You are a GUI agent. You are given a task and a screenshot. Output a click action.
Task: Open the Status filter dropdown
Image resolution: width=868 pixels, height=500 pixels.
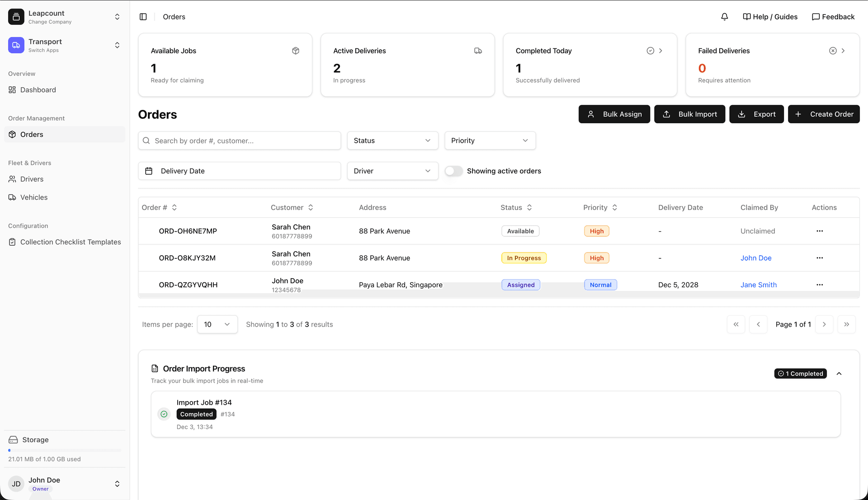392,140
